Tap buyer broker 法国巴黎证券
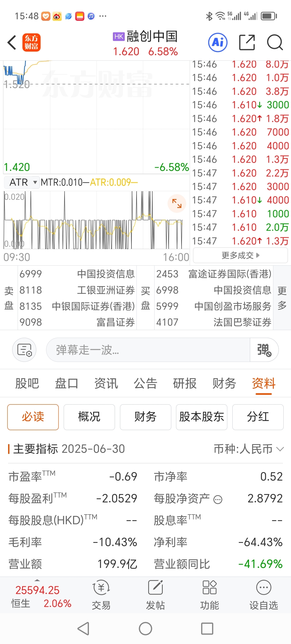This screenshot has width=291, height=644. point(214,322)
